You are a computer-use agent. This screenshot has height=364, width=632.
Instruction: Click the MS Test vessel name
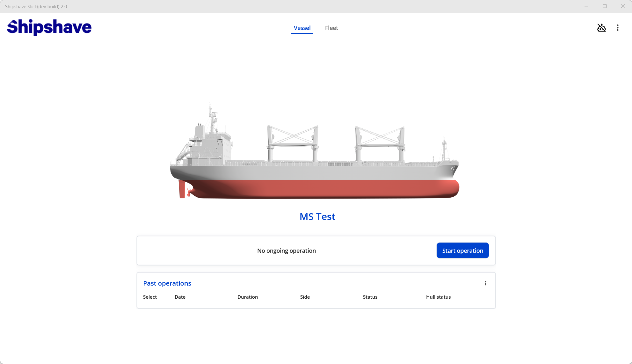[317, 216]
